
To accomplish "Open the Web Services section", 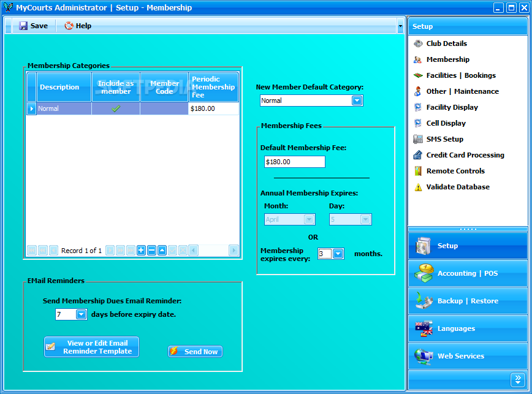I will click(x=468, y=356).
